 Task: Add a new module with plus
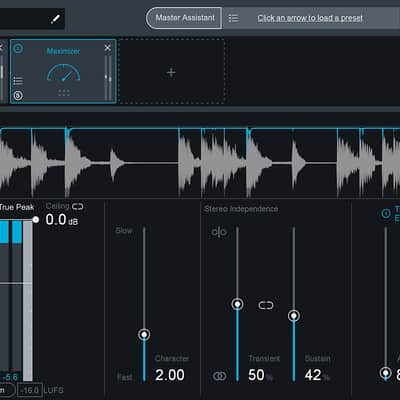171,73
